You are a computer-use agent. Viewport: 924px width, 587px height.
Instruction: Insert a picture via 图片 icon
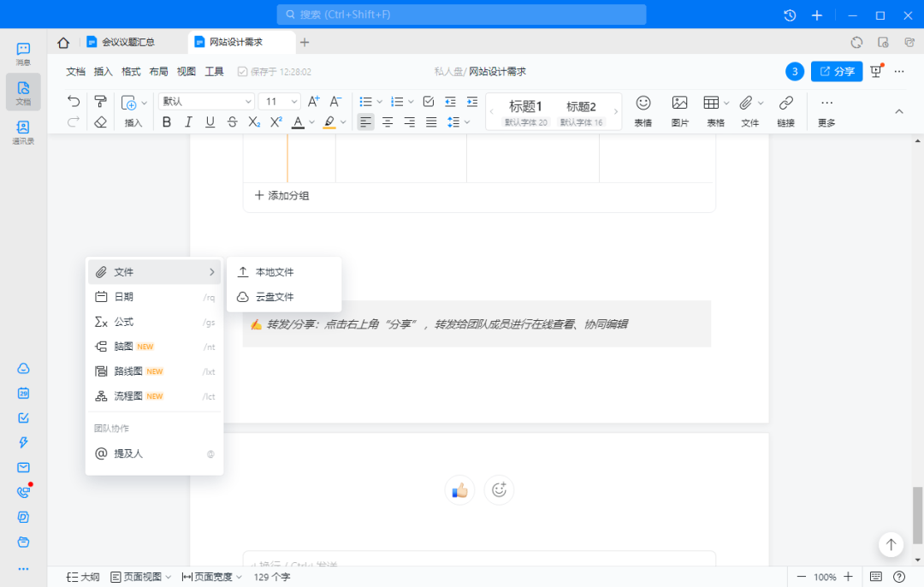[679, 110]
